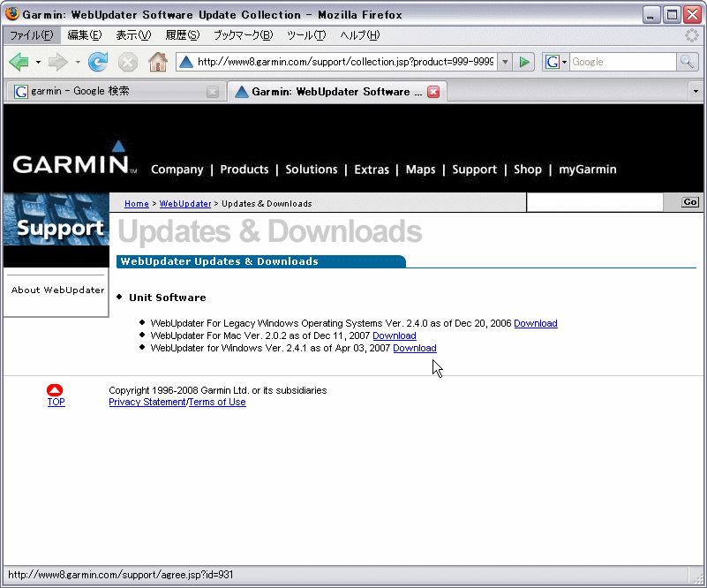The image size is (707, 588).
Task: Open the Company navigation item
Action: tap(177, 170)
